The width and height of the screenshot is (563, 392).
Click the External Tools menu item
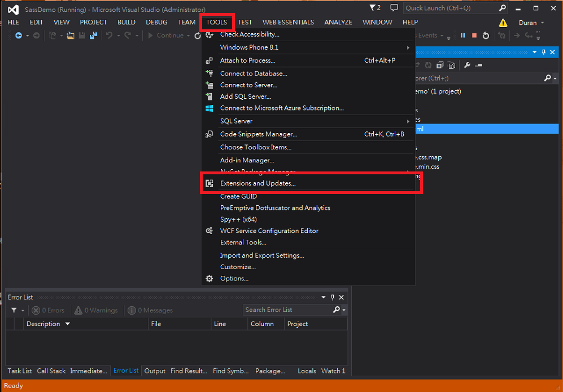(x=308, y=243)
